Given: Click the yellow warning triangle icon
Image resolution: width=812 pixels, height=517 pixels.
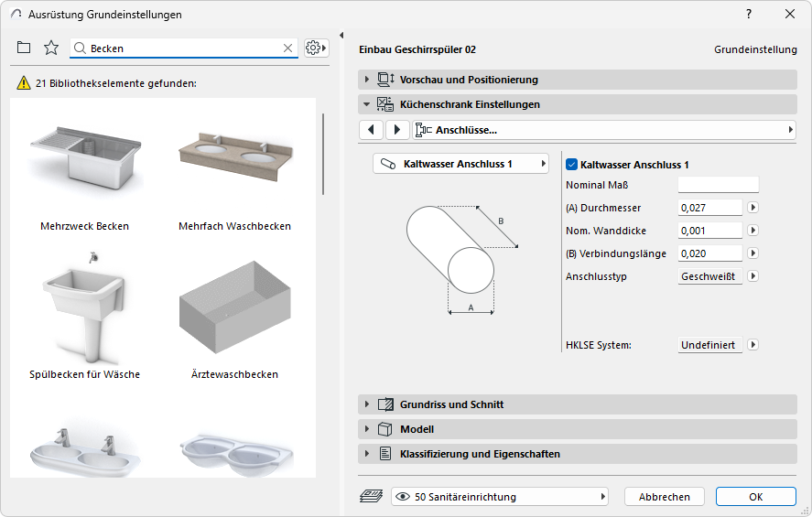Looking at the screenshot, I should (x=24, y=82).
